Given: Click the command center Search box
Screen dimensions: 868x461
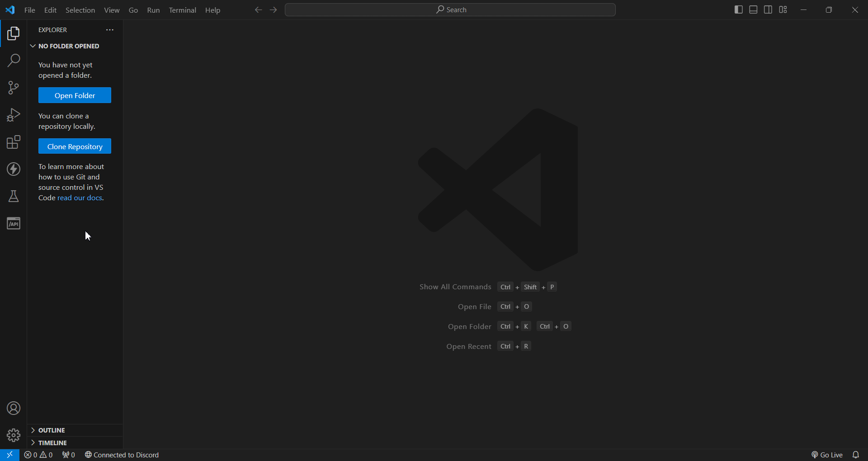Looking at the screenshot, I should (450, 10).
